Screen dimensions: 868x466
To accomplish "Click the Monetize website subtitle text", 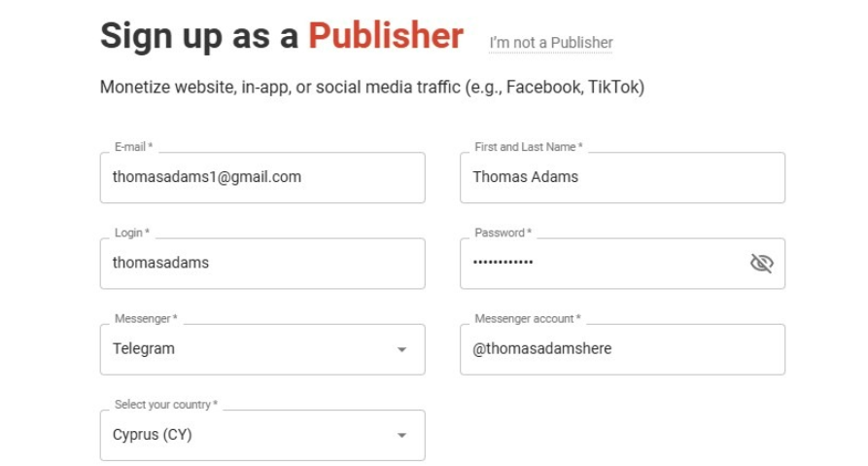I will (371, 88).
